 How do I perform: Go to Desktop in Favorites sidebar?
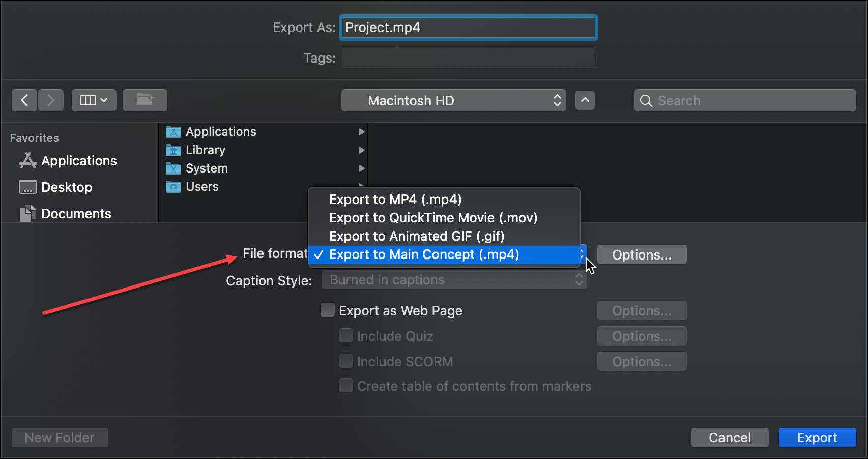coord(66,187)
